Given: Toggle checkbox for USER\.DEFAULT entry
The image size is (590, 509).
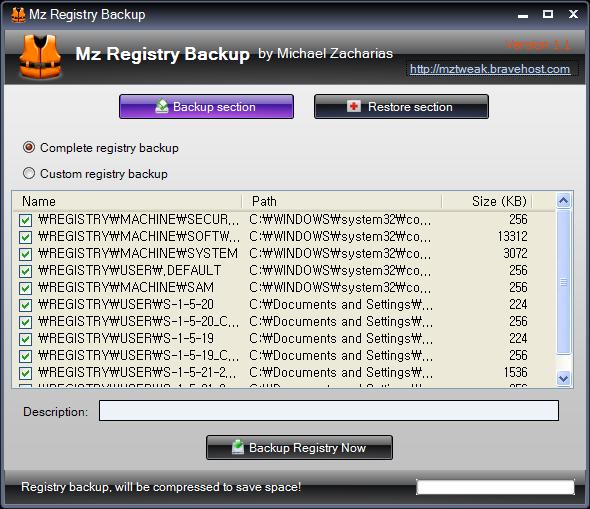Looking at the screenshot, I should coord(26,271).
